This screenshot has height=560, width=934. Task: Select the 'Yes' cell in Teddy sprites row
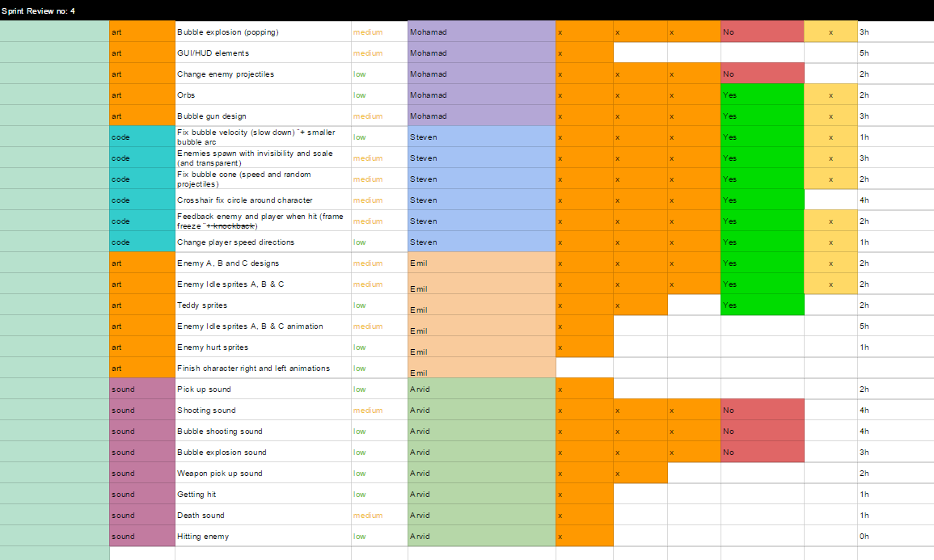762,305
